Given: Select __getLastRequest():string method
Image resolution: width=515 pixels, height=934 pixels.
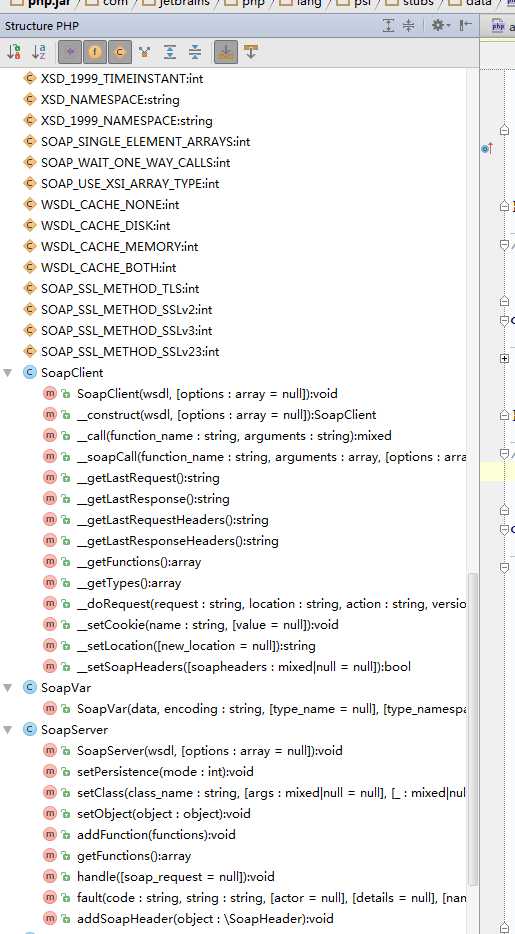Looking at the screenshot, I should 148,478.
